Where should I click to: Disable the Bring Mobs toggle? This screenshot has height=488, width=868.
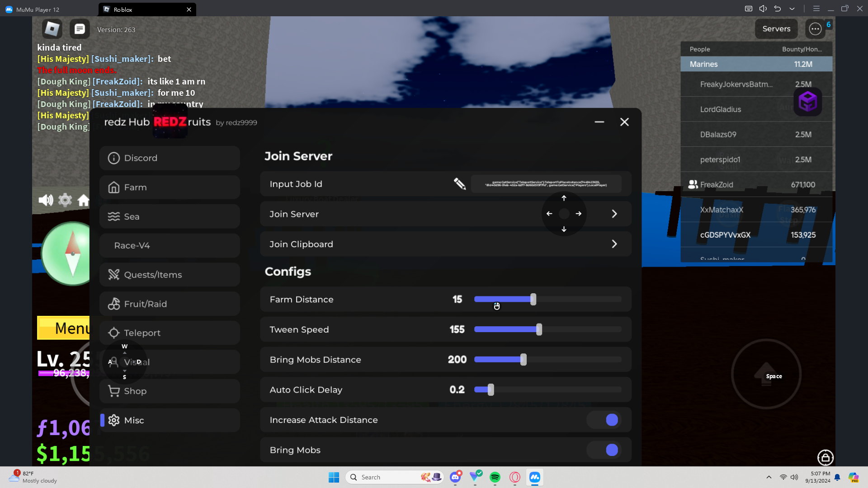(x=604, y=450)
